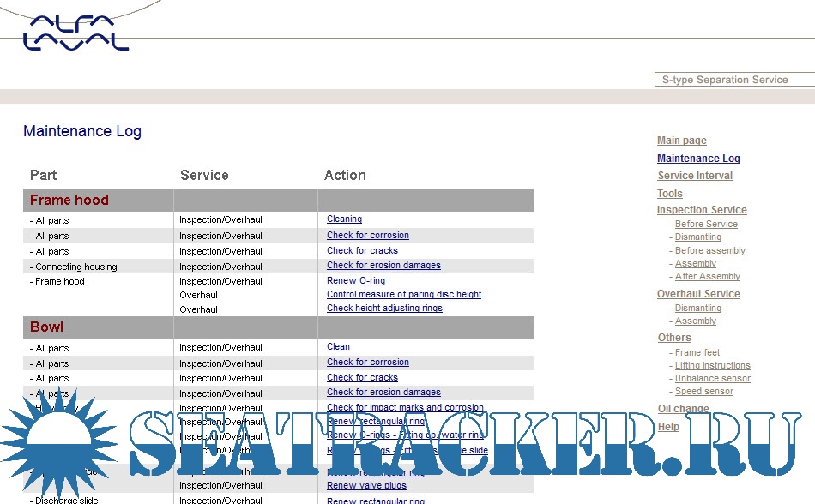
Task: Click the Check height adjusting rings link
Action: [x=383, y=309]
